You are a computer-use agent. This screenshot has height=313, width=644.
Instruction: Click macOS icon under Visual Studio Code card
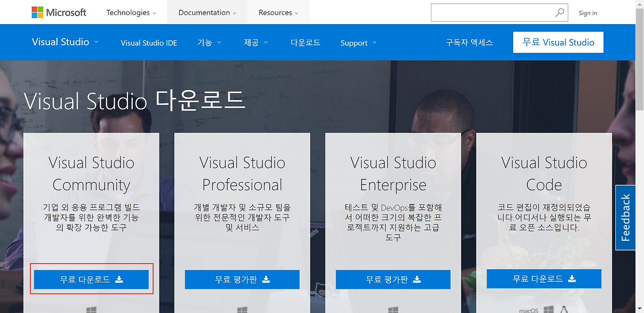(529, 310)
